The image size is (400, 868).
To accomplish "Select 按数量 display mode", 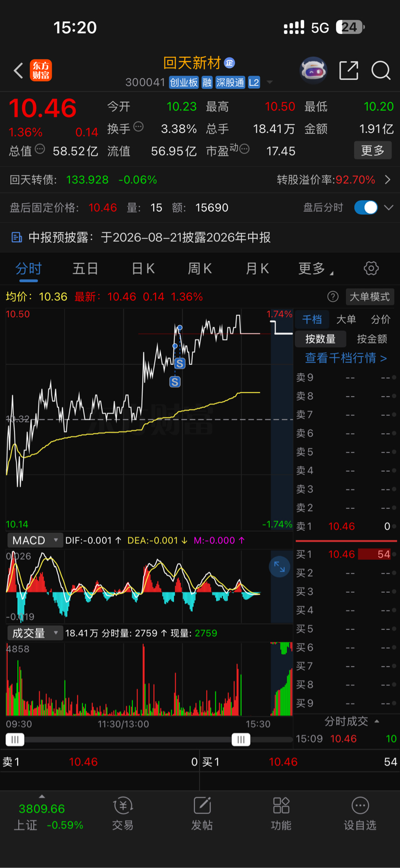I will click(320, 339).
